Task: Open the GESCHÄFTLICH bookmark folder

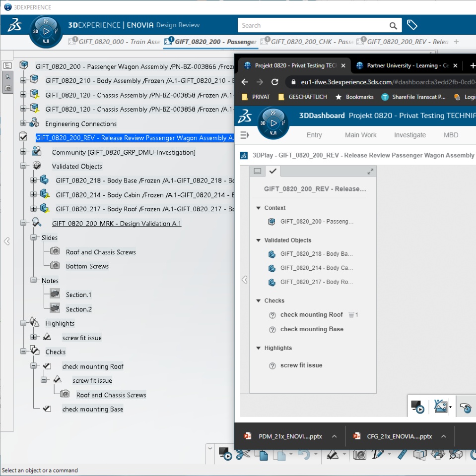Action: [303, 97]
